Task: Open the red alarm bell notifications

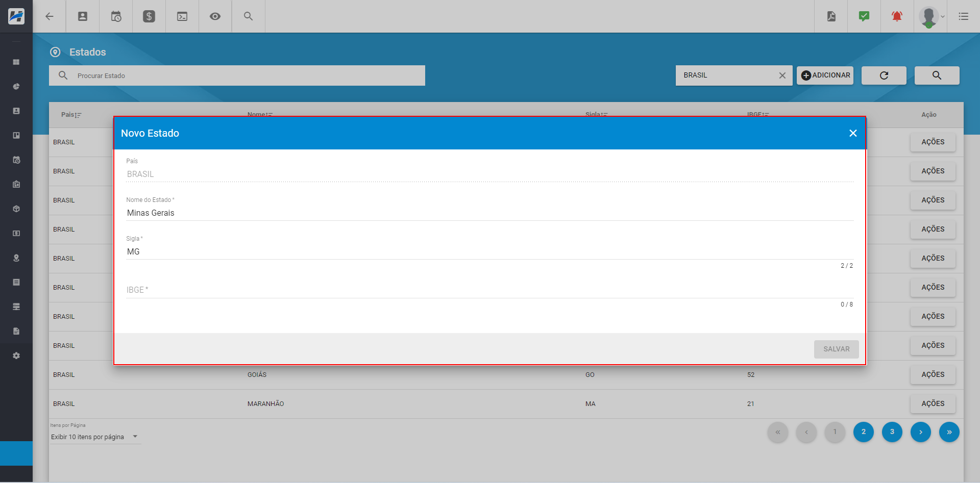Action: (x=897, y=16)
